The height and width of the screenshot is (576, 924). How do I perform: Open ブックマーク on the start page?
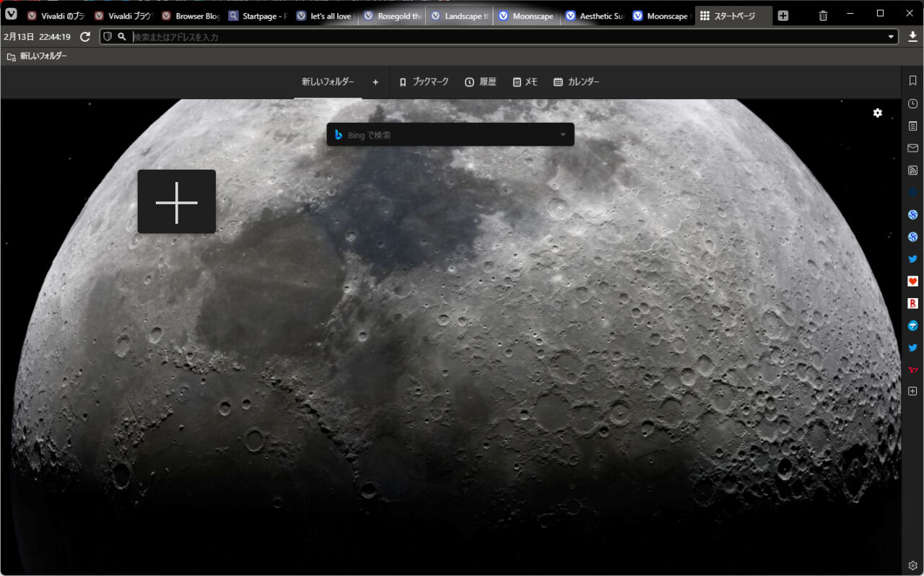pyautogui.click(x=424, y=82)
